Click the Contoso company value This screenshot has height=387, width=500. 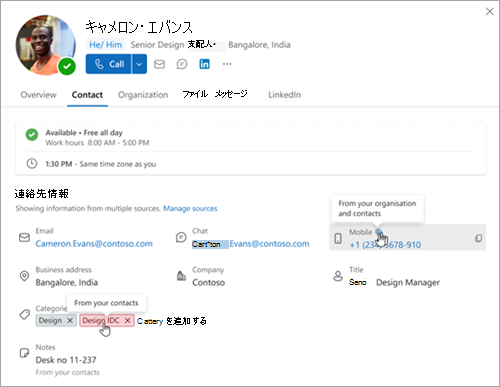208,282
